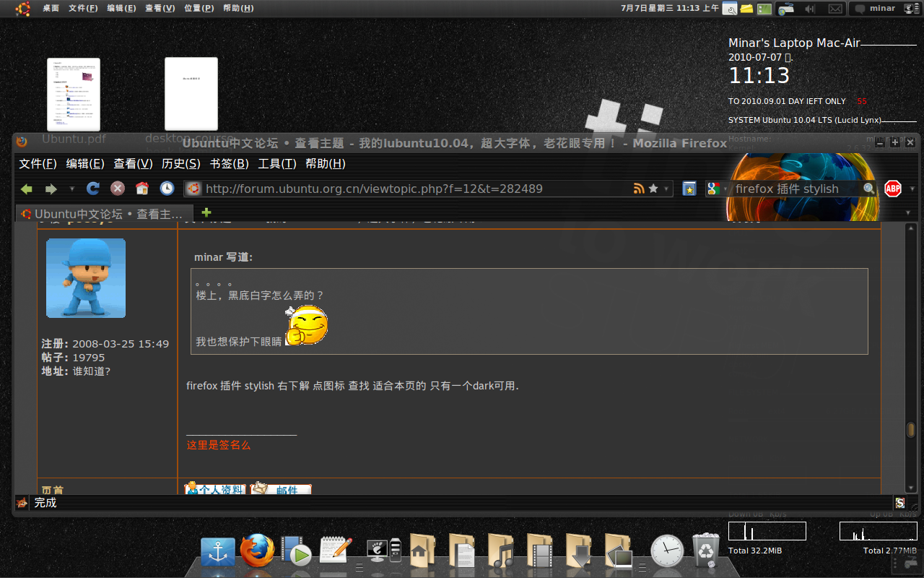
Task: Open the back/forward history dropdown arrow
Action: (x=71, y=189)
